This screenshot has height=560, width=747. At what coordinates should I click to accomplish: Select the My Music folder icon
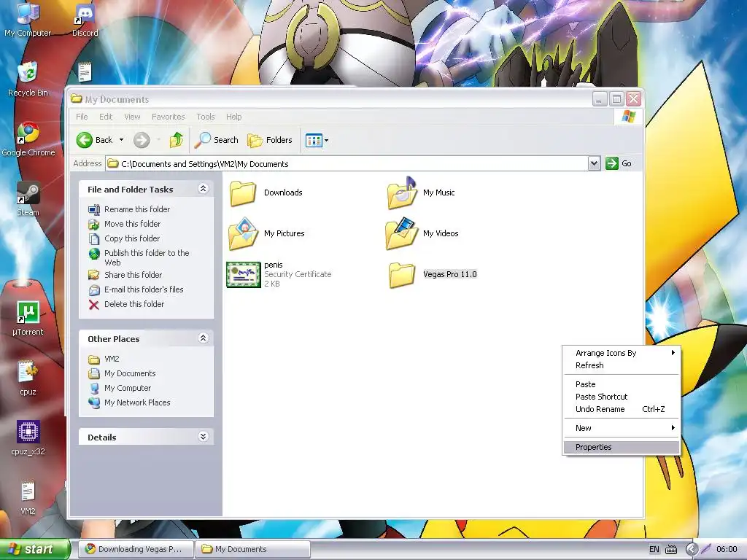pos(402,192)
